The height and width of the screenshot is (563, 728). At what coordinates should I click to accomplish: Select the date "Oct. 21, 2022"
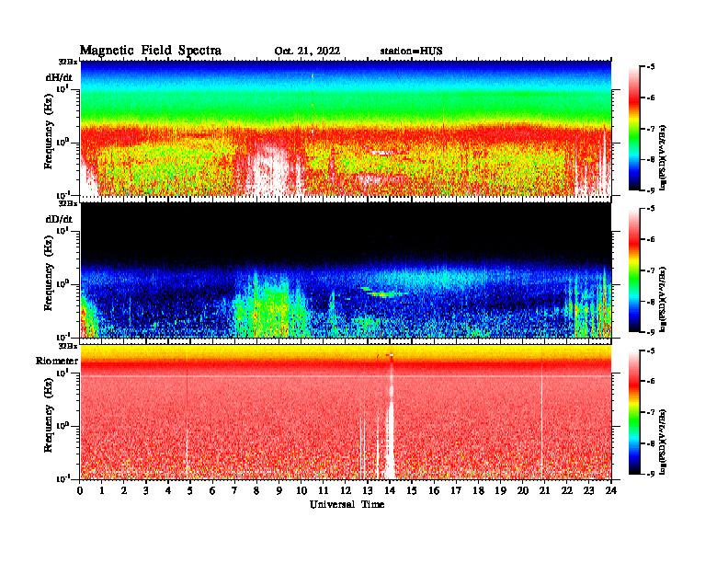click(x=307, y=52)
